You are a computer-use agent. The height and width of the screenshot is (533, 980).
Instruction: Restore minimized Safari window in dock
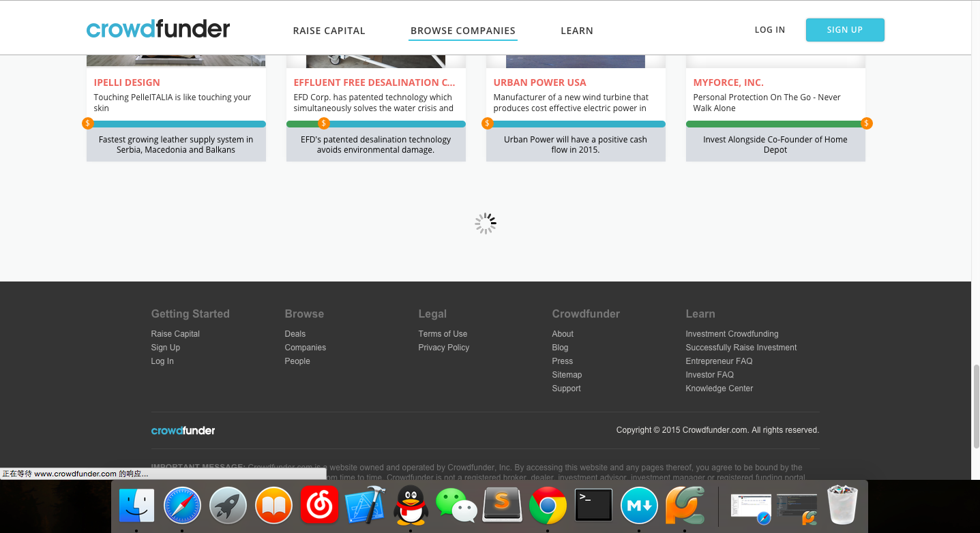750,508
